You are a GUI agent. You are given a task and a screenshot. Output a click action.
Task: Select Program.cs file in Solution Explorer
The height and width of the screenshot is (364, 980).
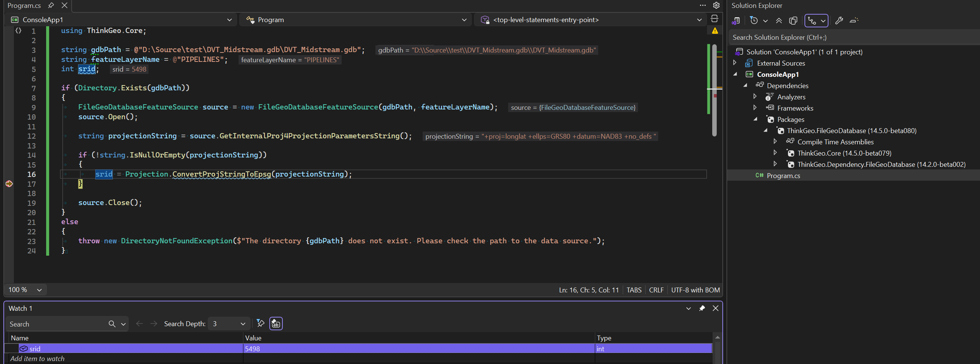click(x=783, y=176)
